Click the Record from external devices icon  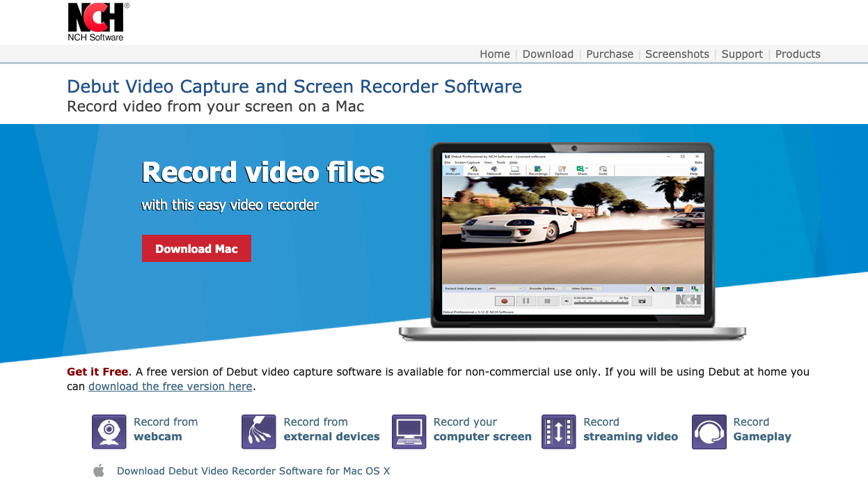pos(259,431)
